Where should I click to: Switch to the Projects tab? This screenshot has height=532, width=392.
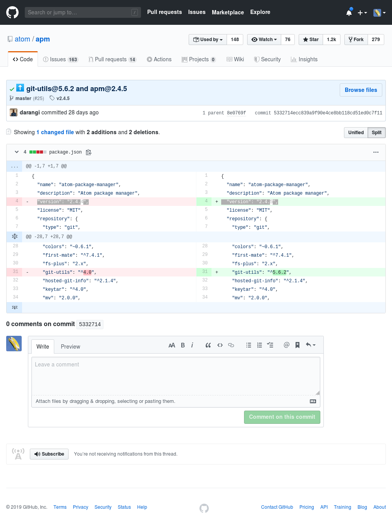(199, 59)
